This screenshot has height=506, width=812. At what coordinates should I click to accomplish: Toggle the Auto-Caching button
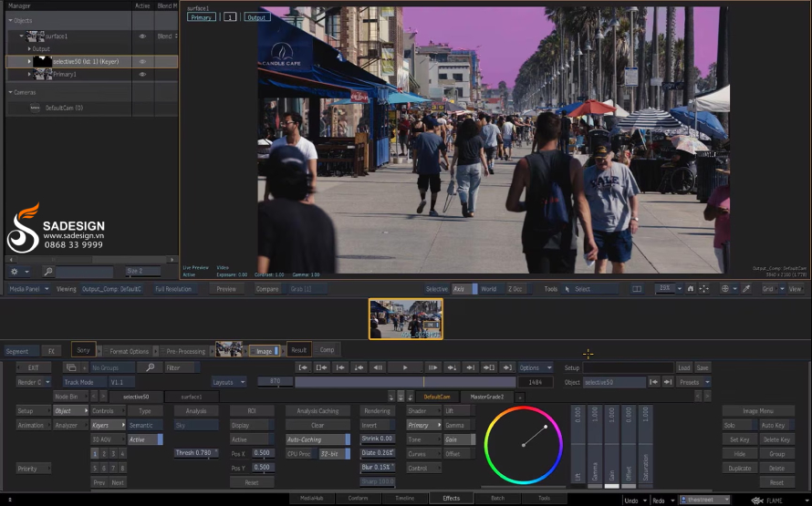[x=318, y=439]
